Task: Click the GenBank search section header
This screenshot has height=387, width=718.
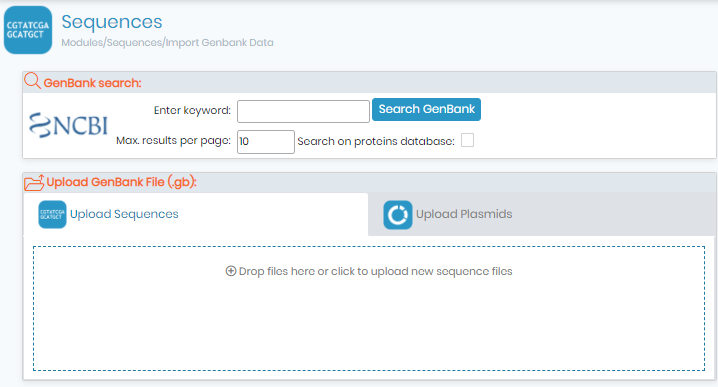Action: pos(92,83)
